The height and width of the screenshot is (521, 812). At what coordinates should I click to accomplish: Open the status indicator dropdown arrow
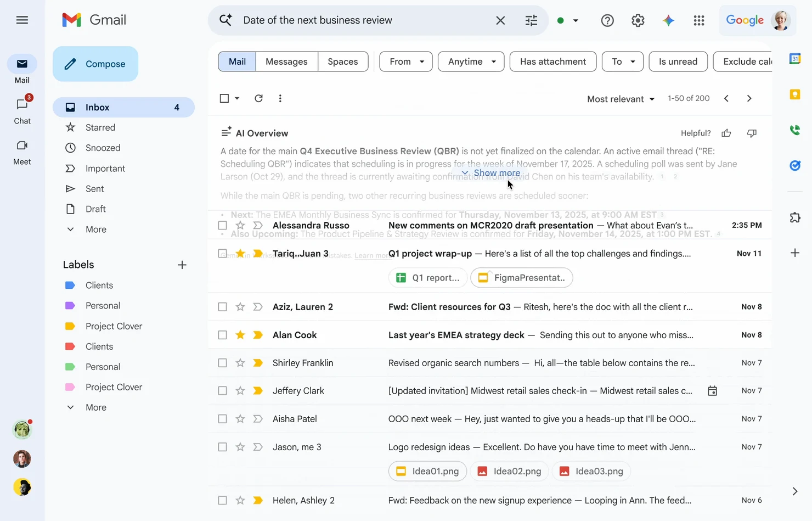tap(576, 20)
